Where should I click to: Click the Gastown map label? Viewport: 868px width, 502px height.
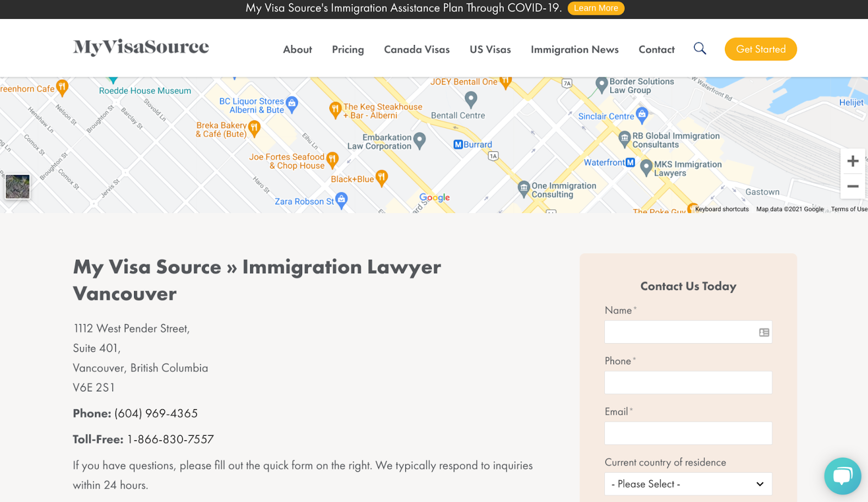pyautogui.click(x=762, y=192)
